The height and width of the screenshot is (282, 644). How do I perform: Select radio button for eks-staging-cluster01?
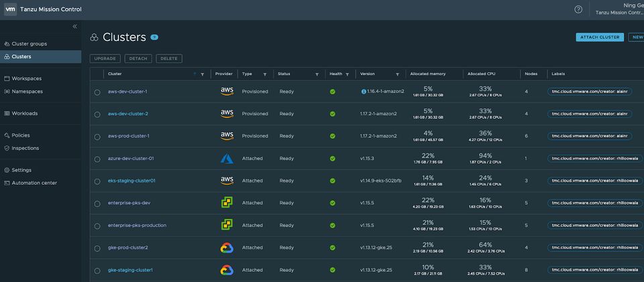(x=97, y=181)
